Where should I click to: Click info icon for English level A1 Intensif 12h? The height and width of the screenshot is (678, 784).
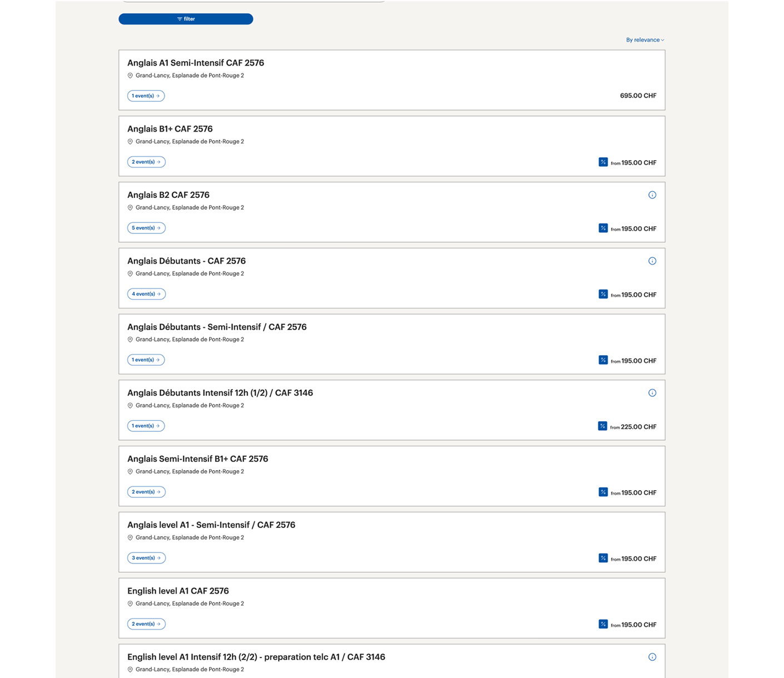click(x=652, y=657)
